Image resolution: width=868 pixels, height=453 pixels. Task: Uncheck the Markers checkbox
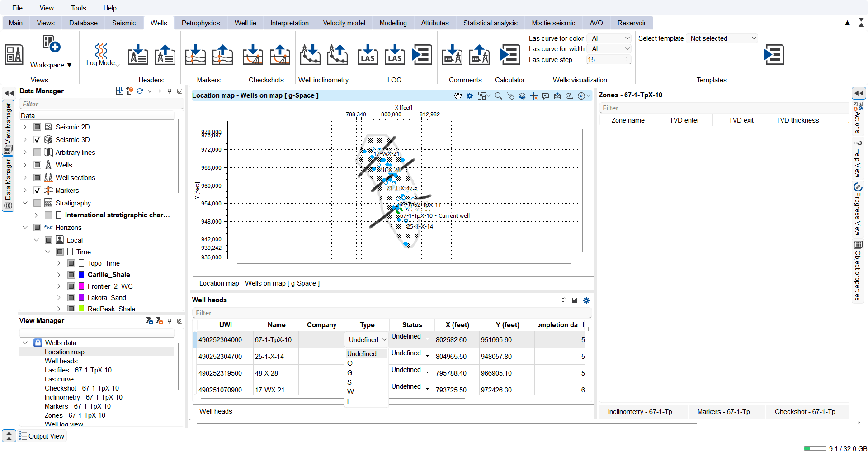pyautogui.click(x=38, y=191)
